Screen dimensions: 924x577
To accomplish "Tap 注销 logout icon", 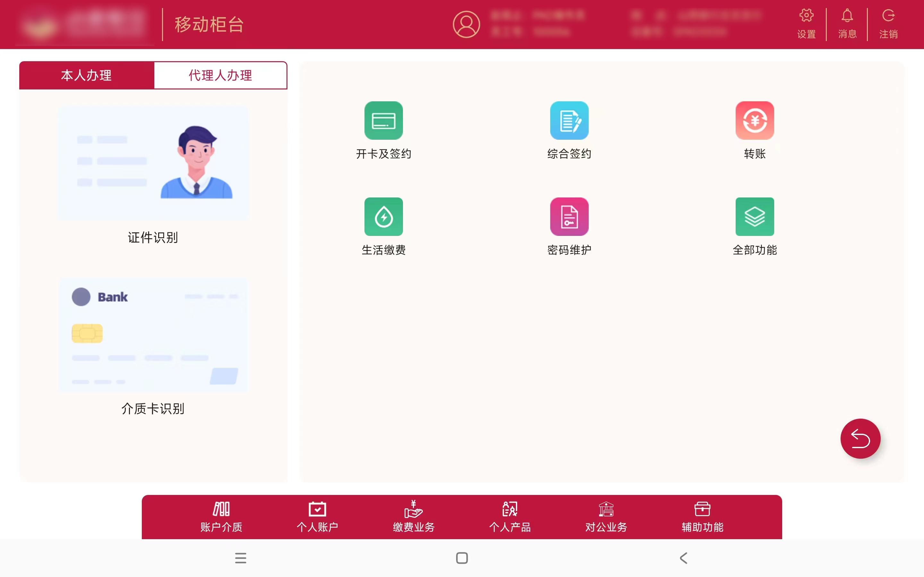I will pyautogui.click(x=888, y=24).
